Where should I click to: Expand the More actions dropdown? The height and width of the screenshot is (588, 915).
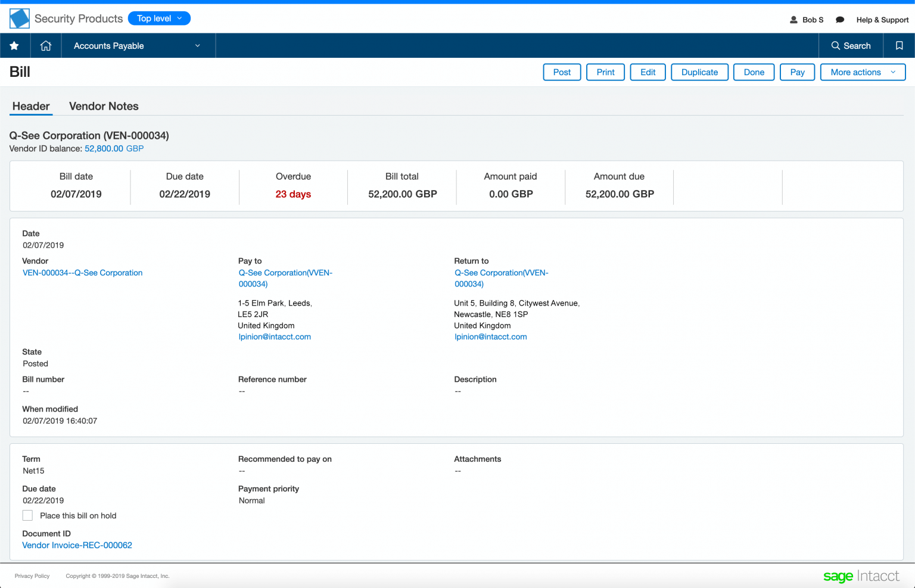click(x=863, y=72)
